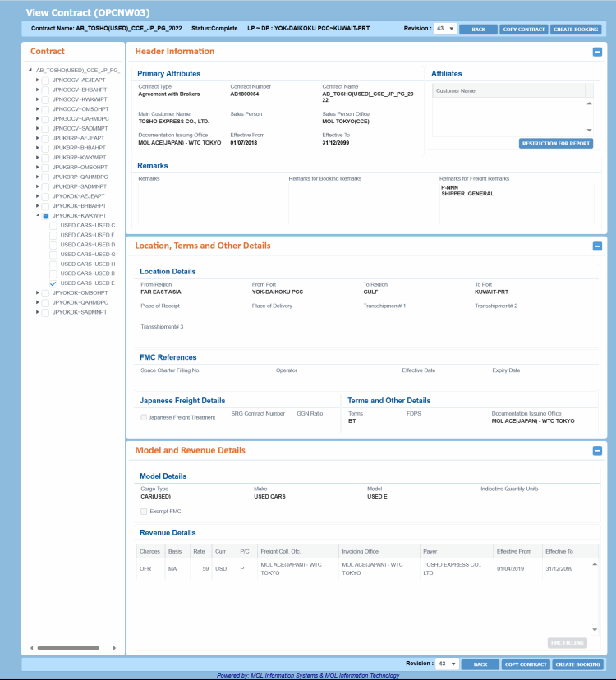Expand the JPYOKDK~OMSOHPT tree node
Screen dimensions: 616x680
38,292
